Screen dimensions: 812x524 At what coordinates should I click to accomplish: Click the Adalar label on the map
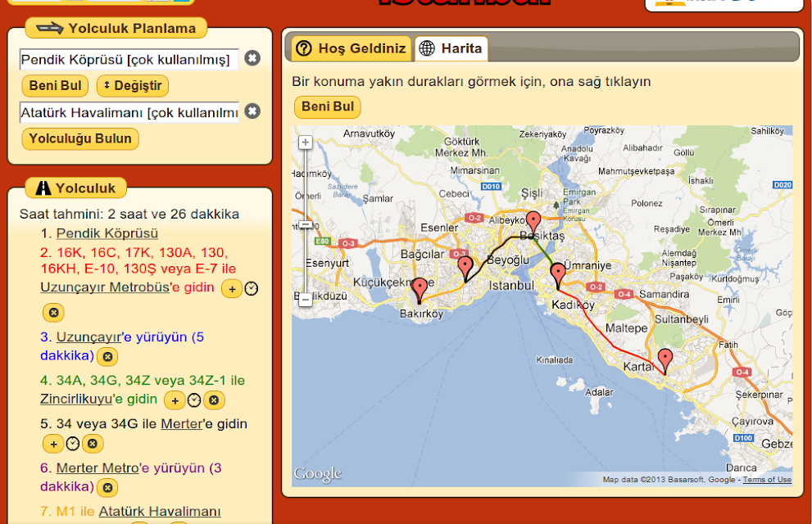[x=599, y=392]
